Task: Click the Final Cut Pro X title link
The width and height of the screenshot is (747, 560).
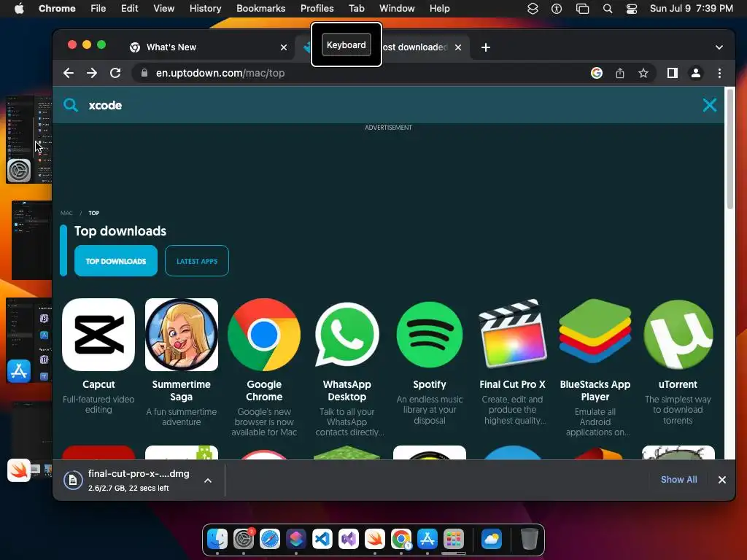Action: (x=513, y=384)
